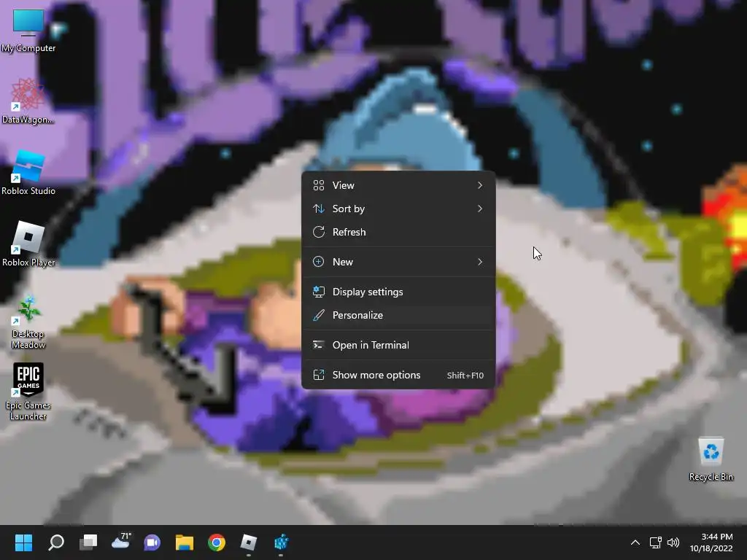Select the Epic Games Launcher shortcut
Screen dimensions: 747x560
(28, 392)
